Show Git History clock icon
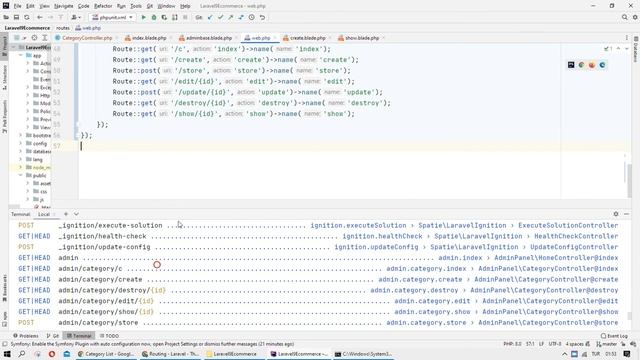 pos(252,18)
